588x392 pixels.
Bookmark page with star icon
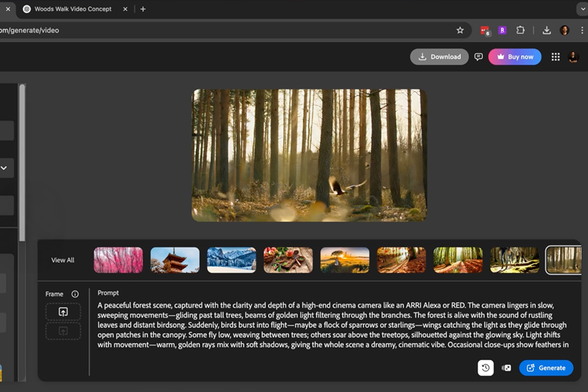coord(460,30)
